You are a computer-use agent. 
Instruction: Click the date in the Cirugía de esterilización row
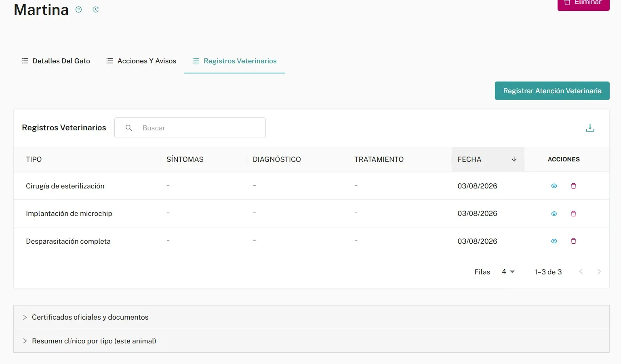(x=477, y=186)
